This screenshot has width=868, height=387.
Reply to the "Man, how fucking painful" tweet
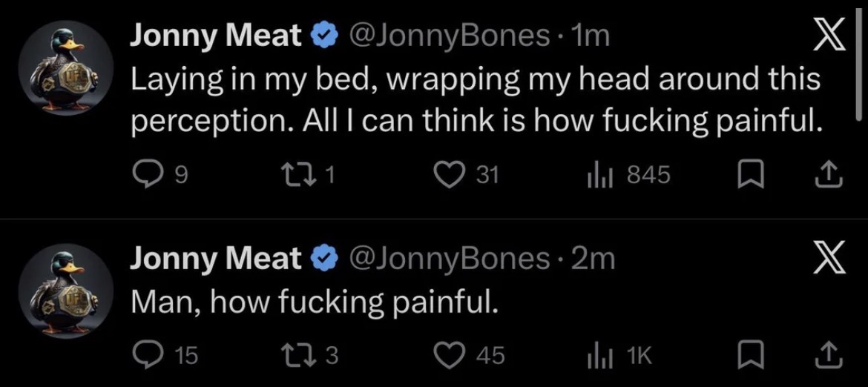pyautogui.click(x=144, y=356)
